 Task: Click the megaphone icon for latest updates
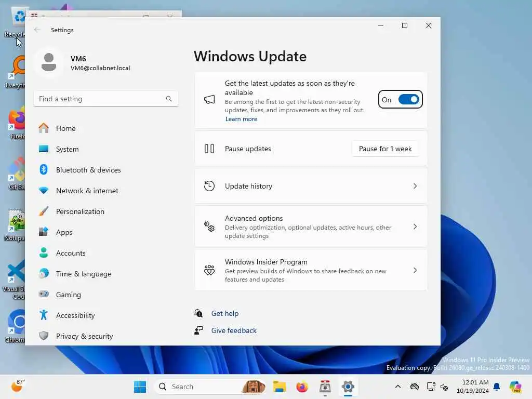(209, 99)
